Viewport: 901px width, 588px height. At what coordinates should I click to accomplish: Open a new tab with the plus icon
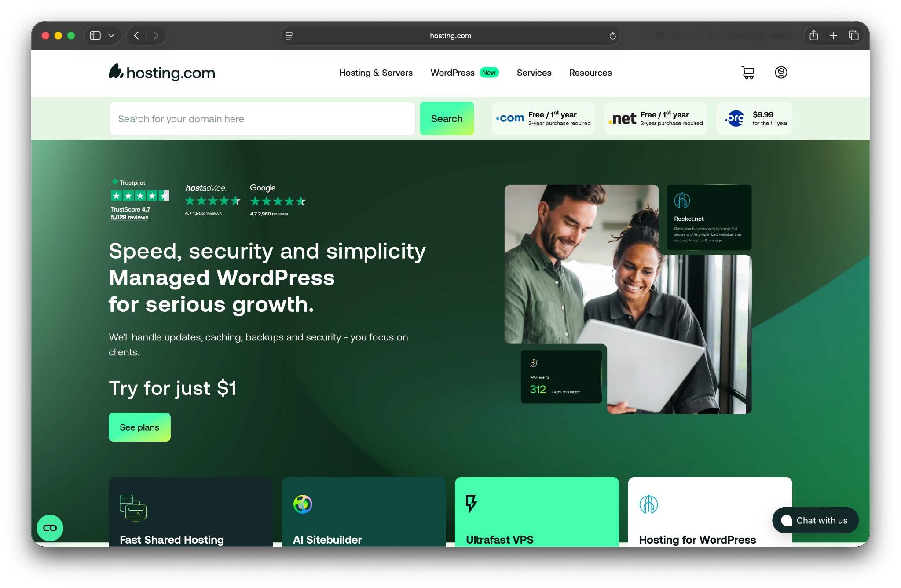833,36
